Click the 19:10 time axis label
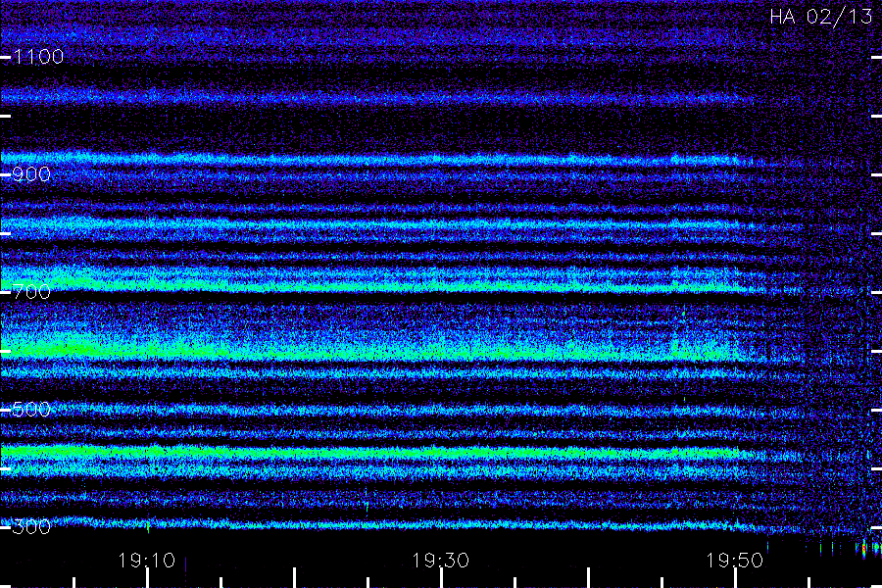This screenshot has height=588, width=882. click(x=147, y=561)
